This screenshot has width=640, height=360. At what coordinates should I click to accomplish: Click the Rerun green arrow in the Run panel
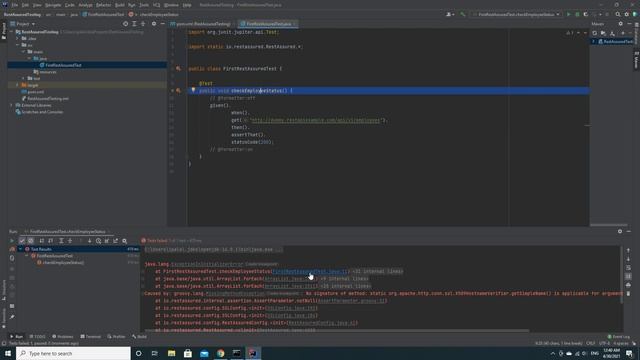point(12,241)
